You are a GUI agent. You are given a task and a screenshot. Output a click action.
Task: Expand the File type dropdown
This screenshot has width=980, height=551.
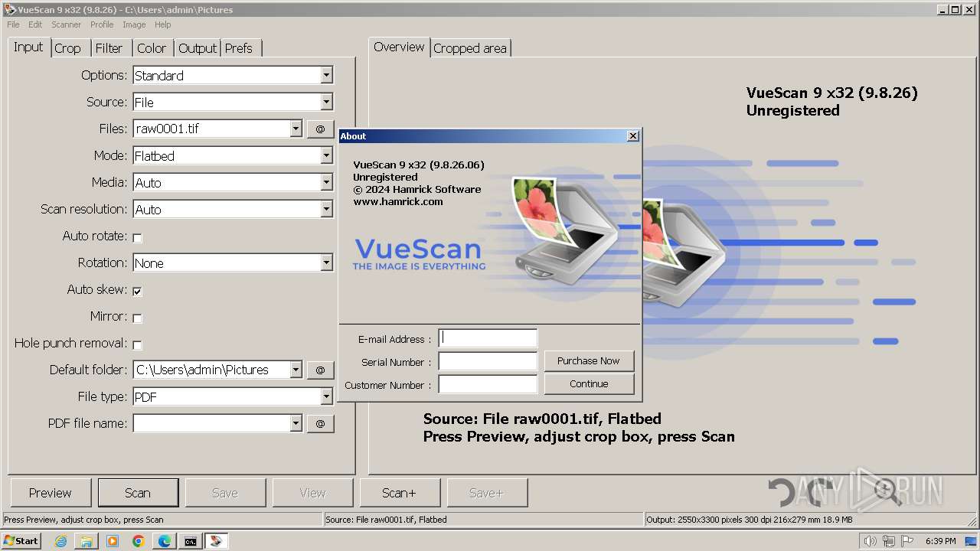[x=326, y=396]
